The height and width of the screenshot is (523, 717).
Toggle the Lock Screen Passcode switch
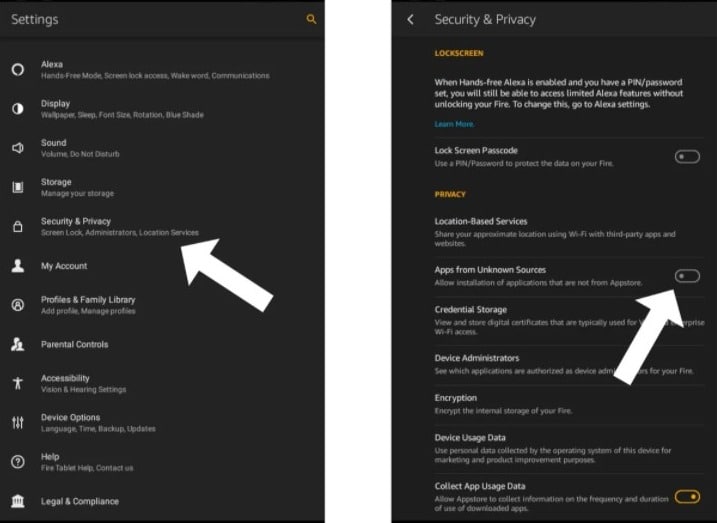(686, 156)
